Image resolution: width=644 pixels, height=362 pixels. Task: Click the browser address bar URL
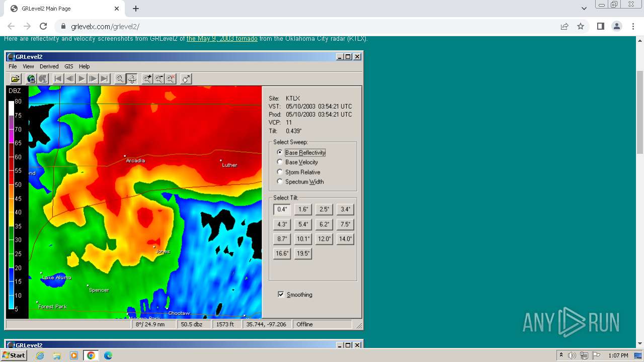[x=105, y=26]
